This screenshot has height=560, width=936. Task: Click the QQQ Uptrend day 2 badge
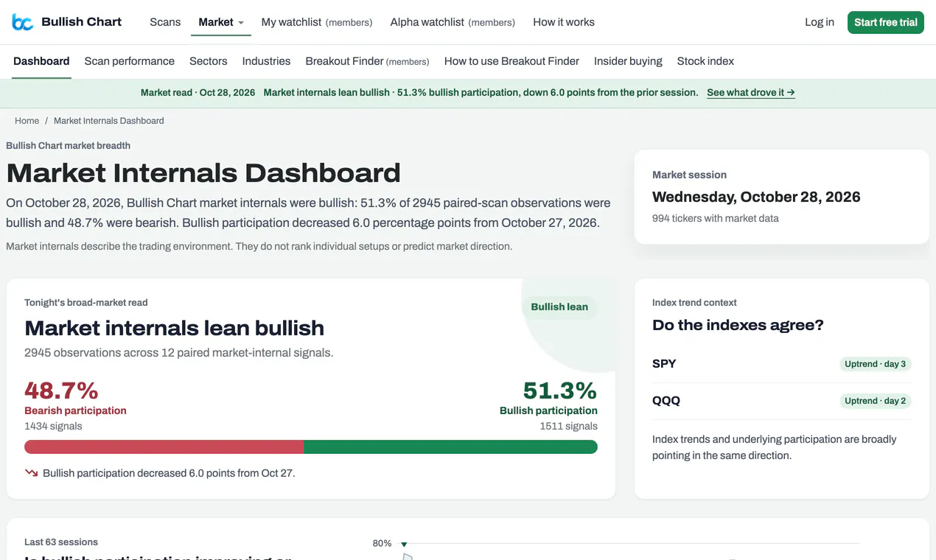[875, 401]
